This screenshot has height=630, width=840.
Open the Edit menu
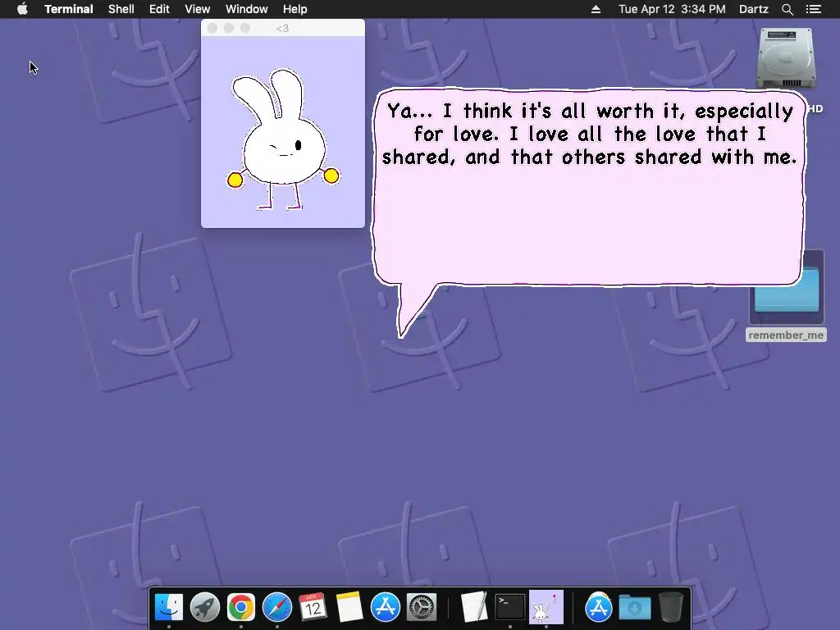159,9
